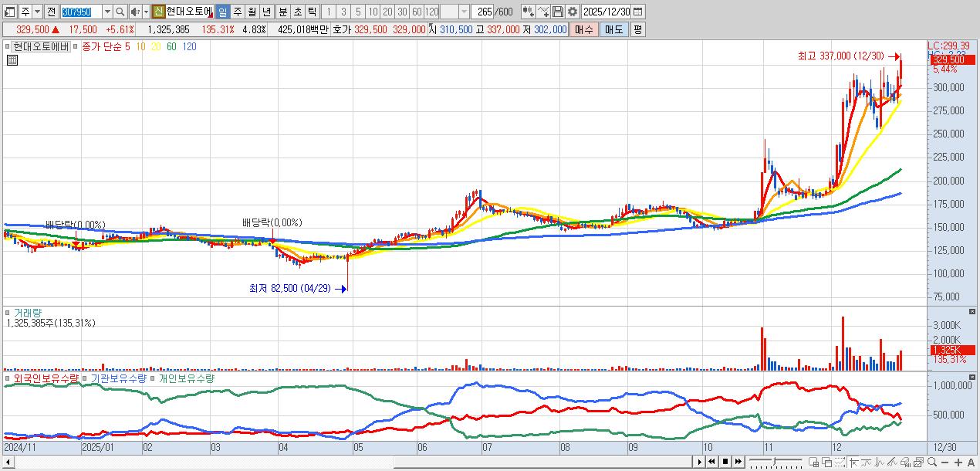Click the 종가 단순 5 moving average label
The width and height of the screenshot is (980, 471).
(x=106, y=46)
